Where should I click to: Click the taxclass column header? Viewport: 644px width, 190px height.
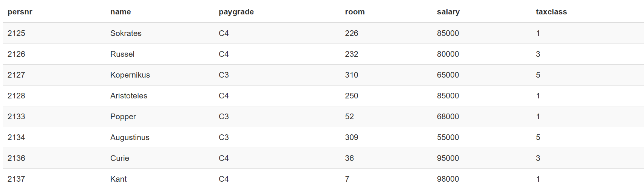pyautogui.click(x=551, y=12)
